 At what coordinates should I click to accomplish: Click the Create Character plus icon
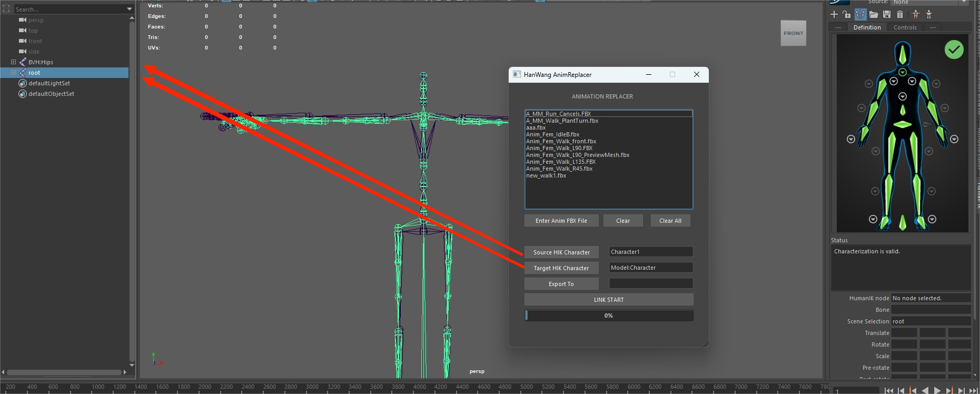click(834, 14)
